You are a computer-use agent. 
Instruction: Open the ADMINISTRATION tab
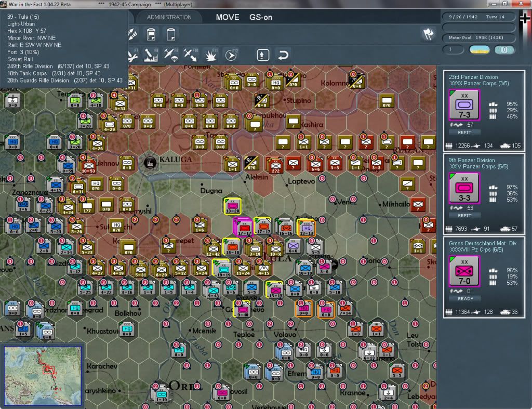click(x=169, y=17)
